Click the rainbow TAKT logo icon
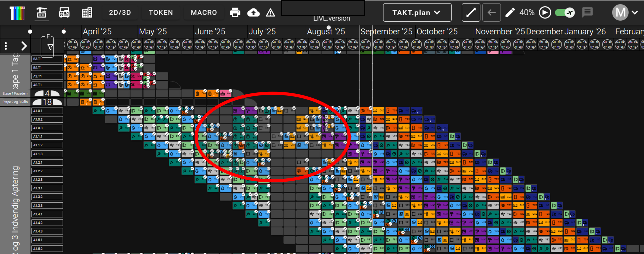This screenshot has width=644, height=254. click(x=17, y=13)
